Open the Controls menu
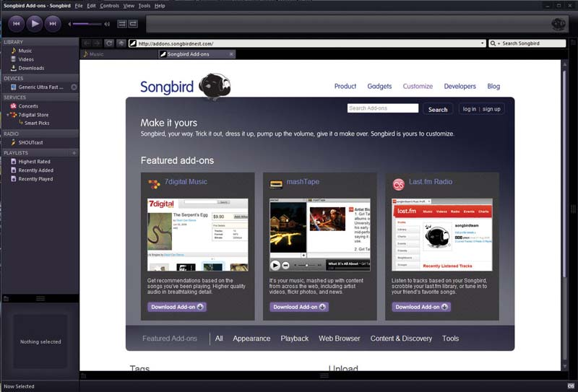 (x=110, y=6)
